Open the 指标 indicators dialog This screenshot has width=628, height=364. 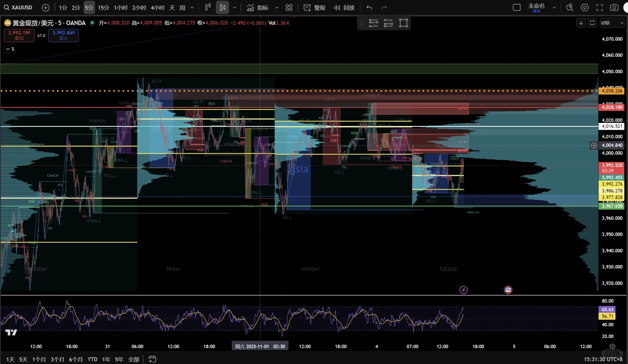(x=258, y=7)
